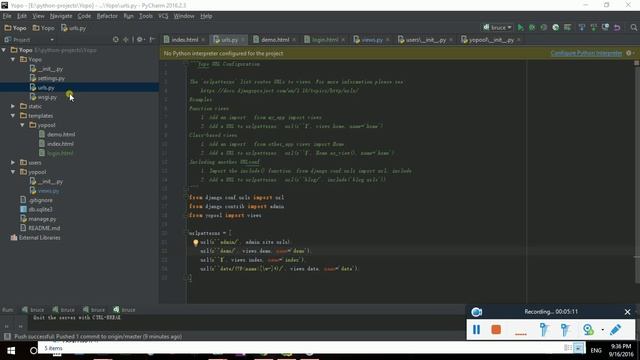The width and height of the screenshot is (640, 360).
Task: Select settings.py in the project tree
Action: [x=51, y=78]
